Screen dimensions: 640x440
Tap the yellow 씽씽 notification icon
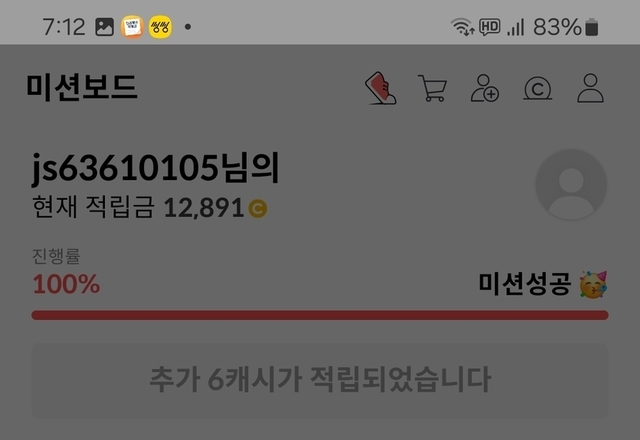click(160, 27)
